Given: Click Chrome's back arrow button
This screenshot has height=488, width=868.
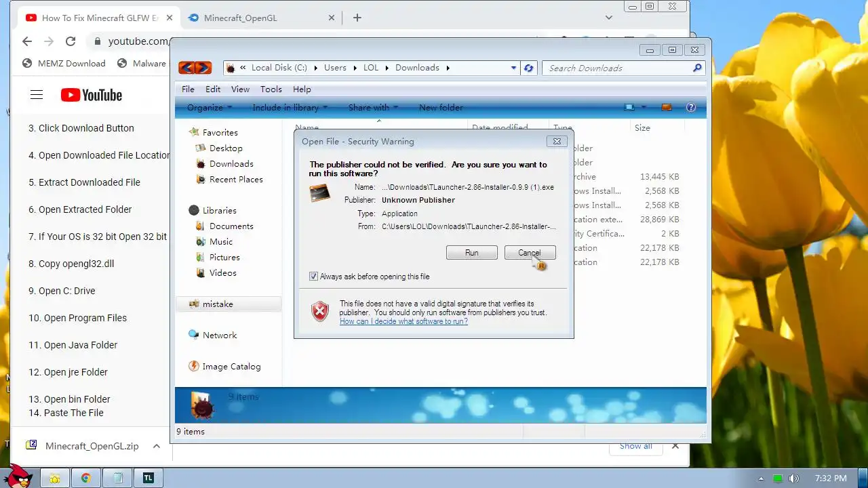Looking at the screenshot, I should pos(27,41).
